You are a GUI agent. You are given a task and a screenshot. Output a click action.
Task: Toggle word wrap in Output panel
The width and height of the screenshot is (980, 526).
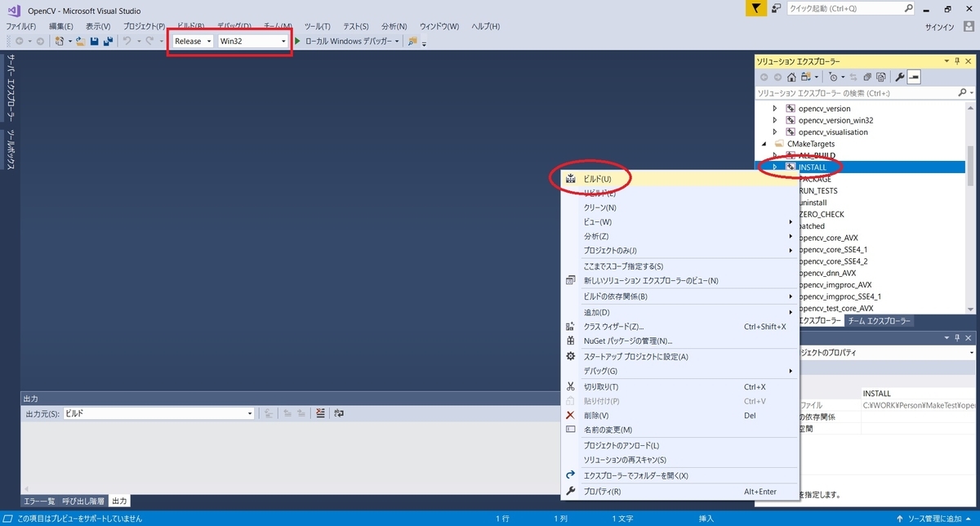(339, 413)
